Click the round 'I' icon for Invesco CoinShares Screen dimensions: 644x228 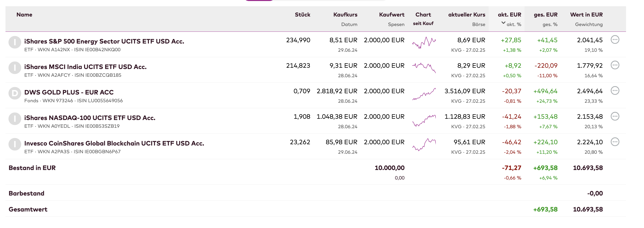click(x=15, y=144)
